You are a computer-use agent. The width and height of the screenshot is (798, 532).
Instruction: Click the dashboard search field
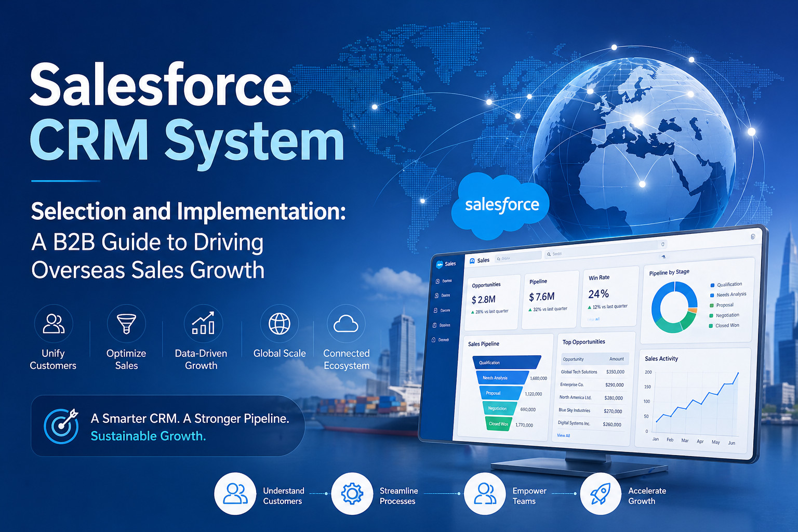(605, 249)
